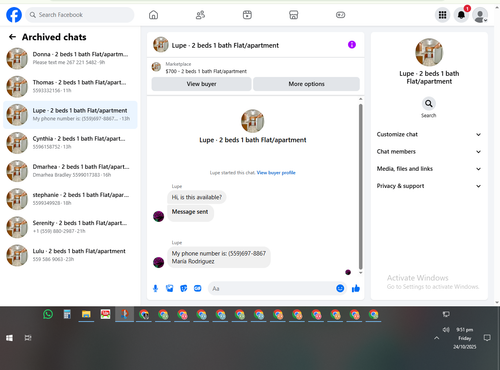The image size is (500, 370).
Task: Open the $700 Marketplace listing link
Action: point(206,71)
